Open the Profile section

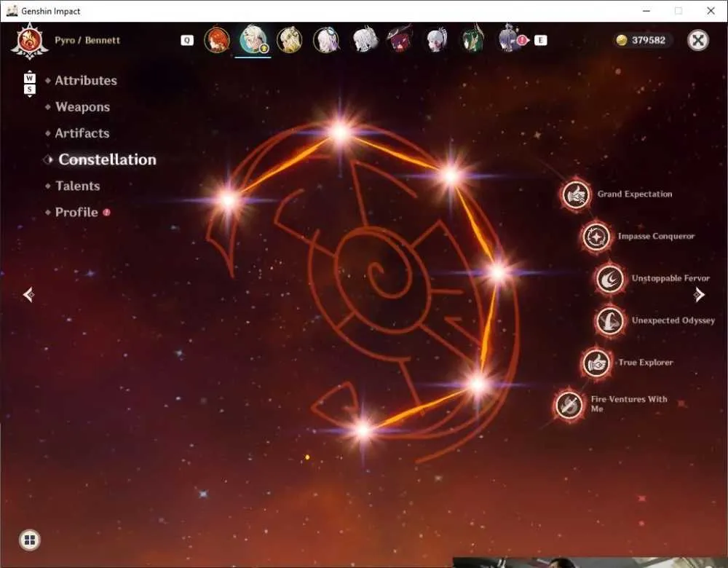(76, 212)
